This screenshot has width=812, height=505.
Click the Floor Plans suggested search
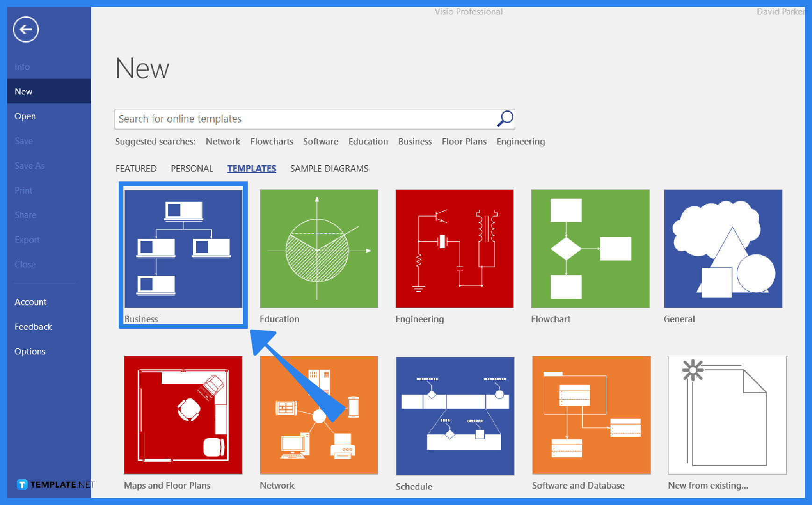tap(464, 141)
